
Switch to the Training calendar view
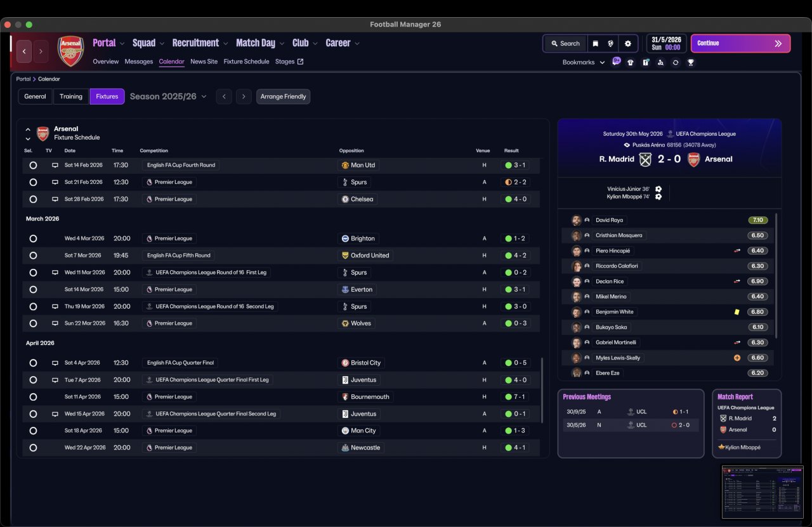[71, 96]
